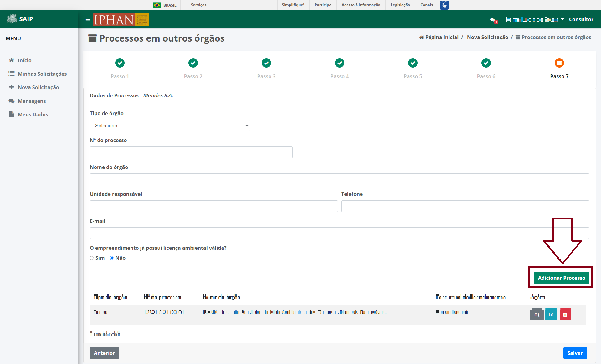Image resolution: width=601 pixels, height=364 pixels.
Task: Open the hamburger menu toggle
Action: (x=88, y=19)
